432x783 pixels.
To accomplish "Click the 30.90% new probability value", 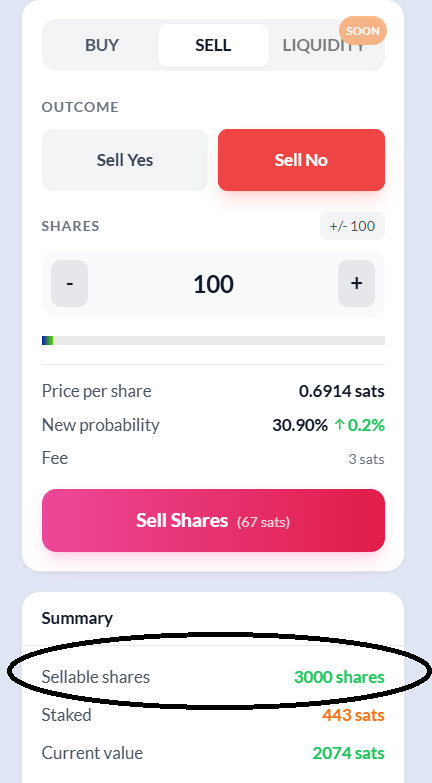I will [x=300, y=425].
